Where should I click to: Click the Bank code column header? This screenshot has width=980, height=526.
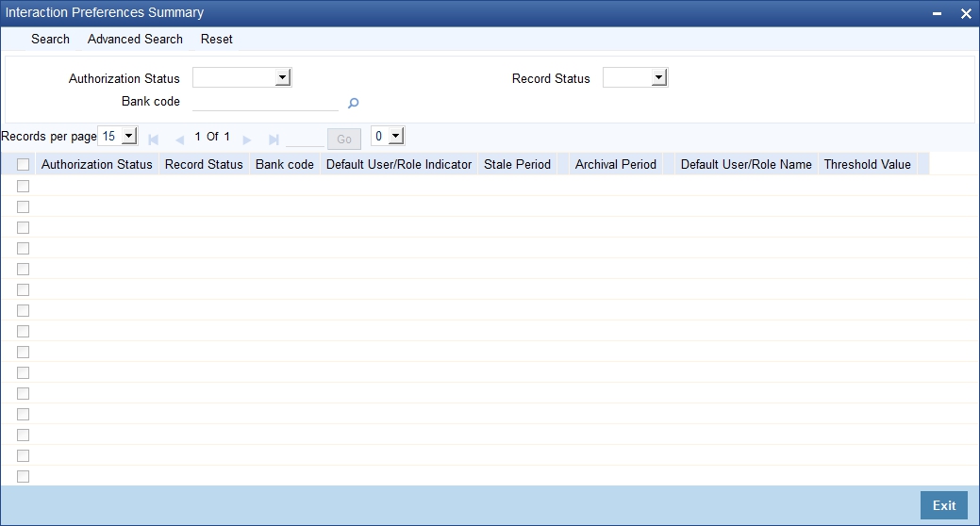point(284,164)
